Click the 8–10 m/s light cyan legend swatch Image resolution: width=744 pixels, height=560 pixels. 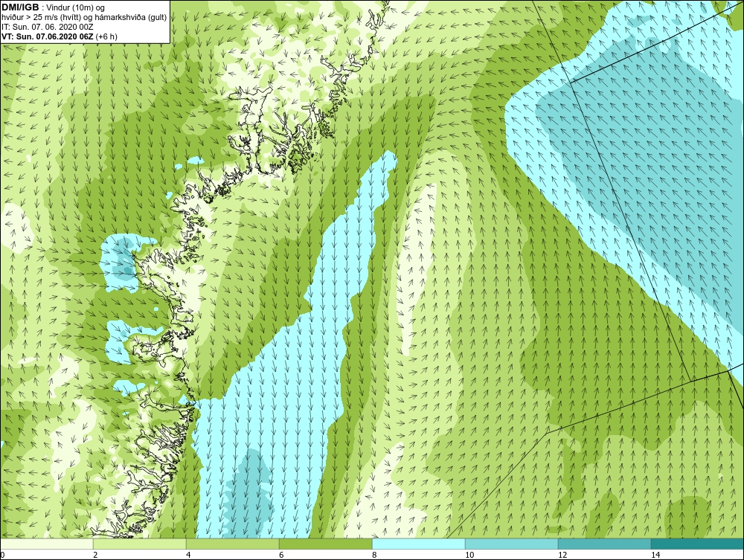pos(418,544)
